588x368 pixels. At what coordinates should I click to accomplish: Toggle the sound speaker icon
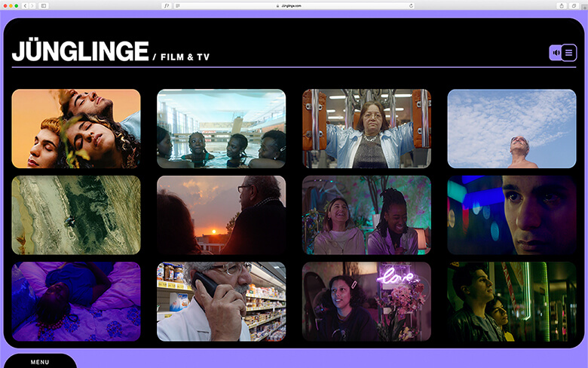(x=556, y=53)
